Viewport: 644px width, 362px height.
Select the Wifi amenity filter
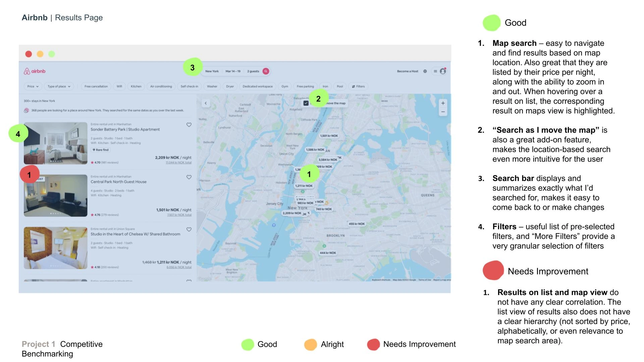coord(120,86)
